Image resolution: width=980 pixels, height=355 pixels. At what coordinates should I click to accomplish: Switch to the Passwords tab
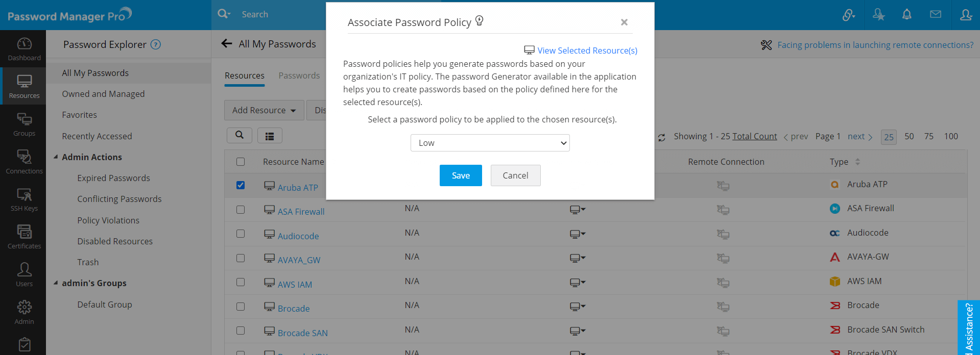click(299, 75)
